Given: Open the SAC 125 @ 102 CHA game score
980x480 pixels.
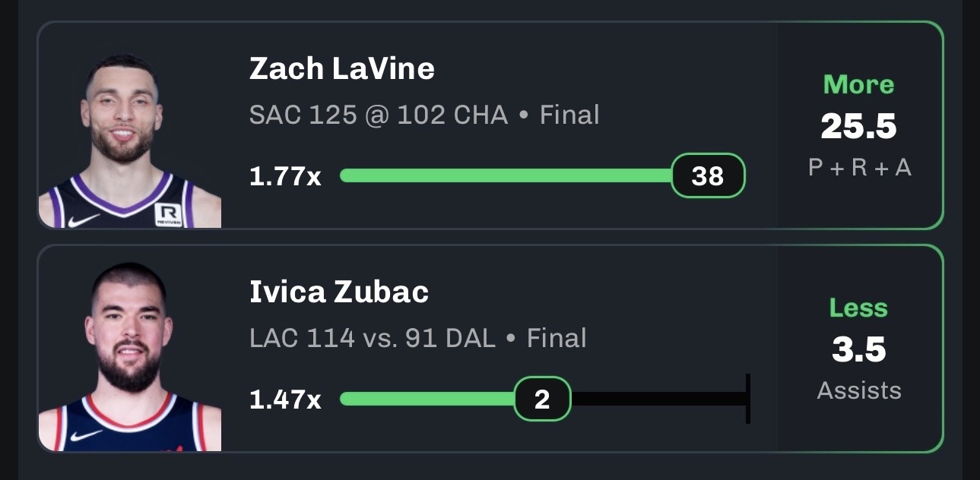Looking at the screenshot, I should 379,115.
